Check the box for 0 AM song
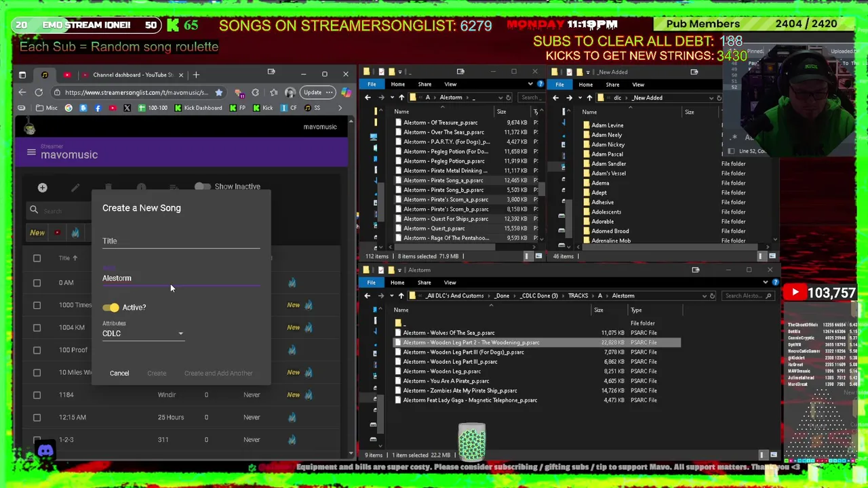Screen dimensions: 868x488 point(37,283)
